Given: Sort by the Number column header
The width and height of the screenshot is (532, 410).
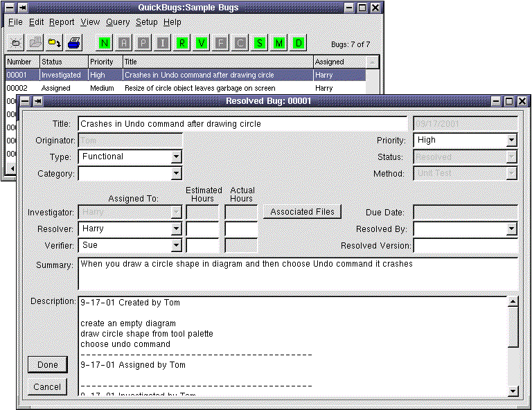Looking at the screenshot, I should point(22,62).
